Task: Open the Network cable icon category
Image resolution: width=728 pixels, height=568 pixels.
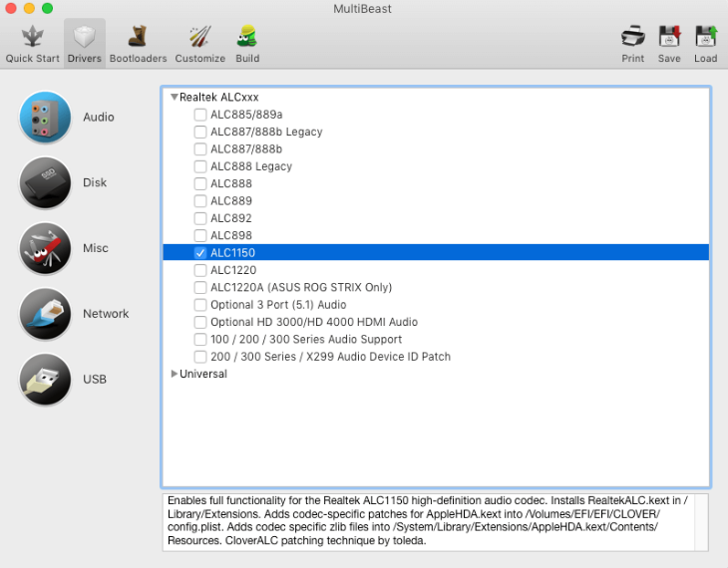Action: point(46,314)
